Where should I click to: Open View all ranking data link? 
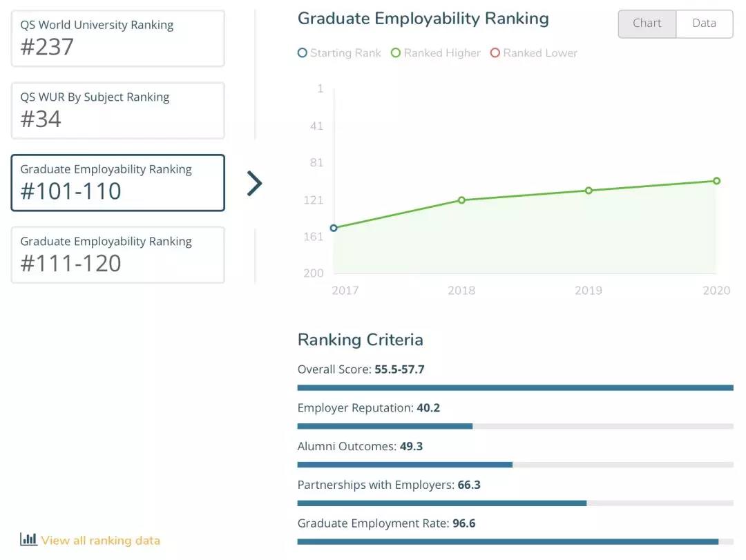coord(100,541)
